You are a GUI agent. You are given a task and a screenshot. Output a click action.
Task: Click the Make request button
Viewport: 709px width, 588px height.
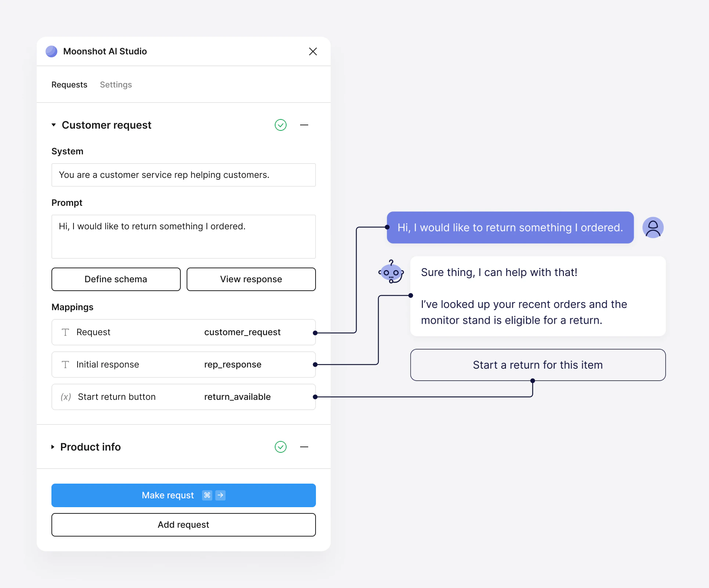tap(184, 495)
